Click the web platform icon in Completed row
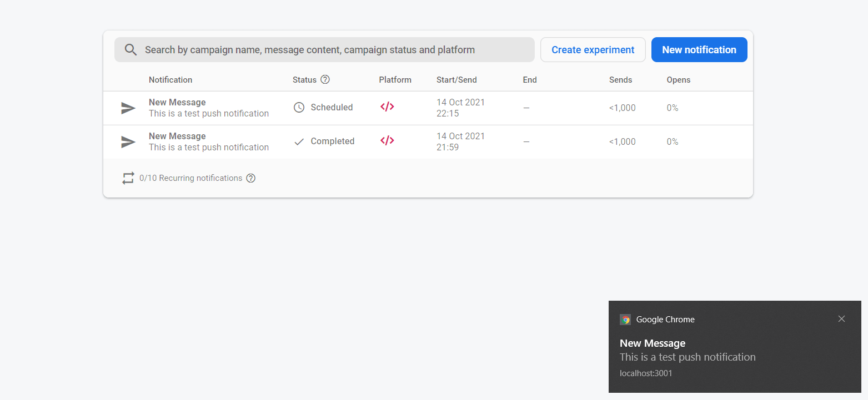Screen dimensions: 868x400 tap(387, 141)
